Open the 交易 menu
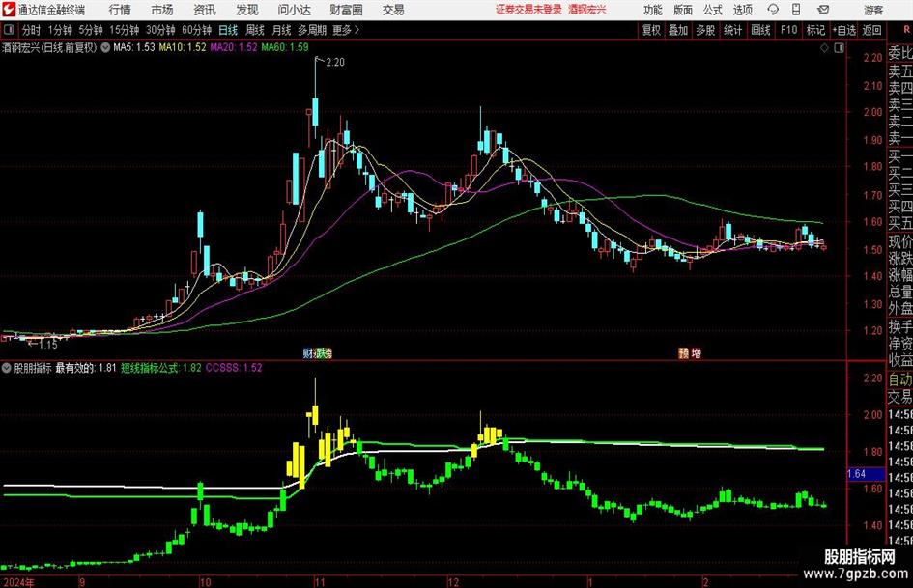This screenshot has height=588, width=913. 393,10
